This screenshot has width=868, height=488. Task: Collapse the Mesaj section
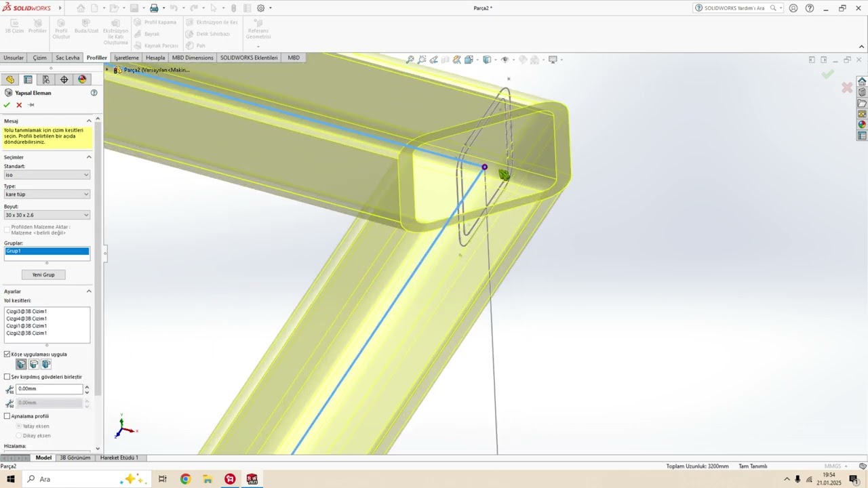[89, 121]
